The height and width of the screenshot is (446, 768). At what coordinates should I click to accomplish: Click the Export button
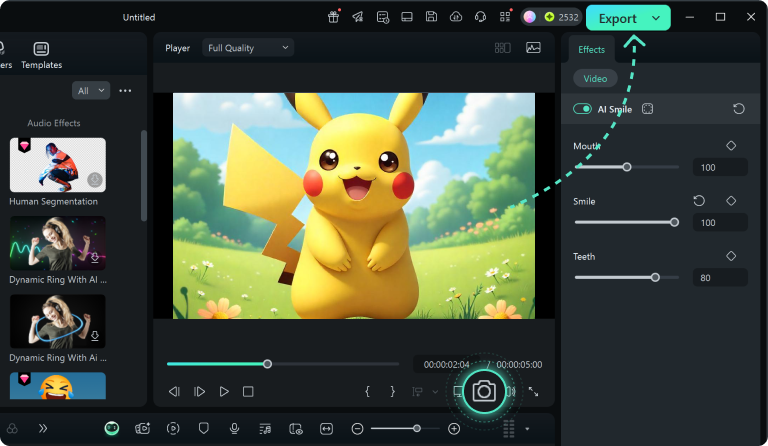click(618, 18)
